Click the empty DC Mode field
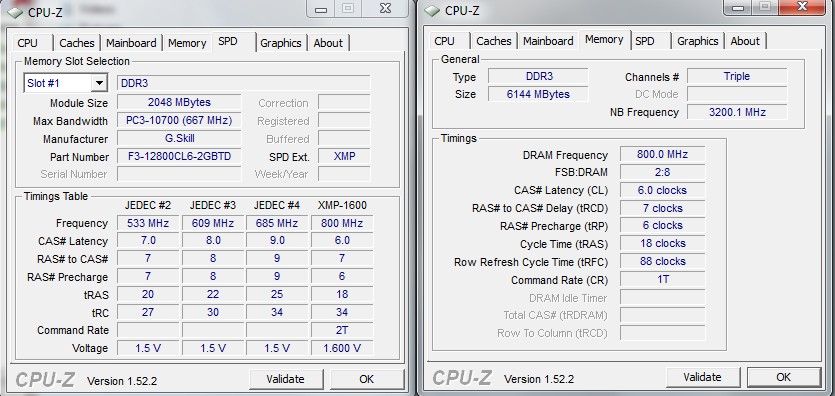This screenshot has width=835, height=396. click(x=736, y=94)
